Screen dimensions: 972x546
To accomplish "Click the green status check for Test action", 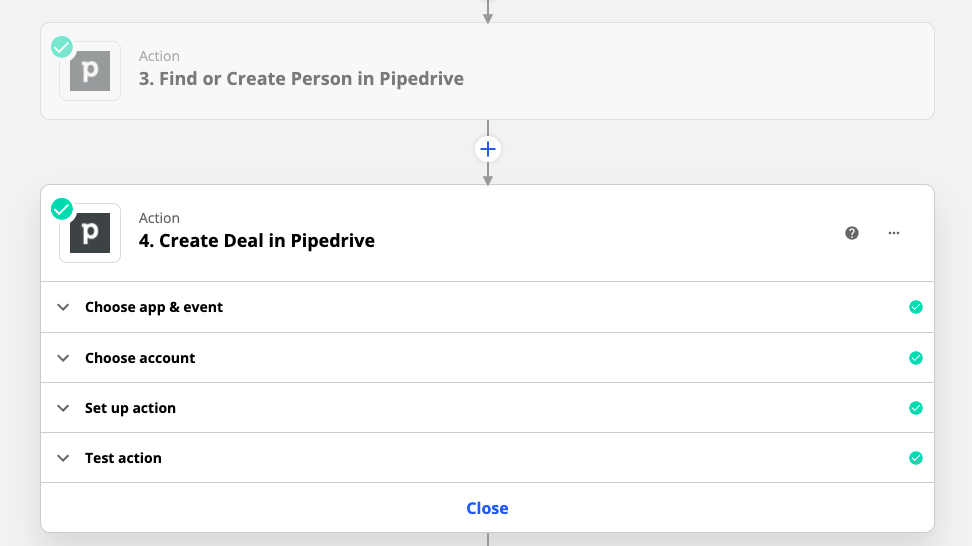I will tap(915, 458).
